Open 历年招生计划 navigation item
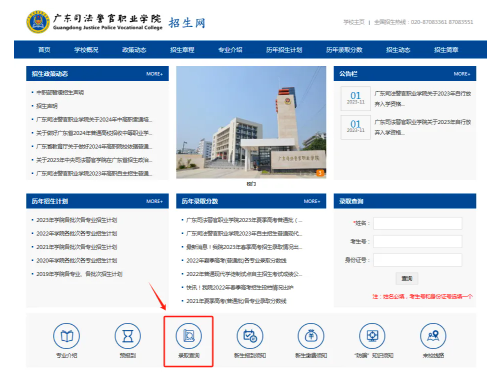 click(x=284, y=50)
